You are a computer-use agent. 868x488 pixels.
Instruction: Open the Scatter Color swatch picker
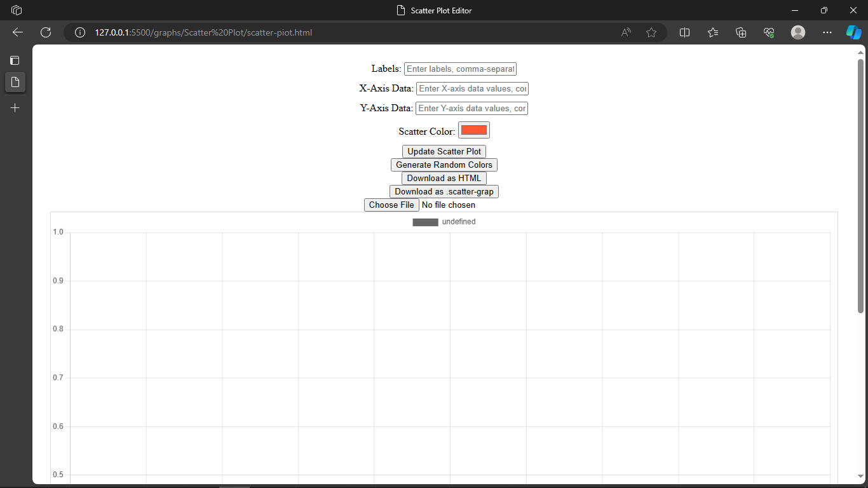coord(474,130)
